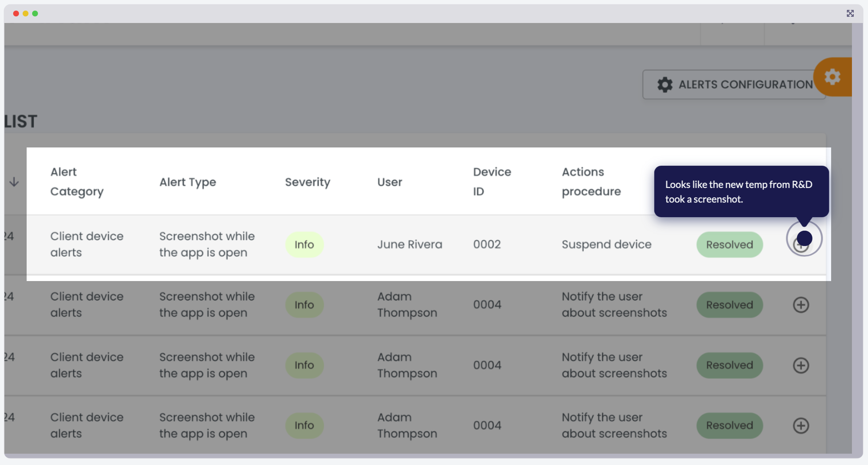
Task: Click Info badge in last Adam Thompson row
Action: pyautogui.click(x=304, y=426)
